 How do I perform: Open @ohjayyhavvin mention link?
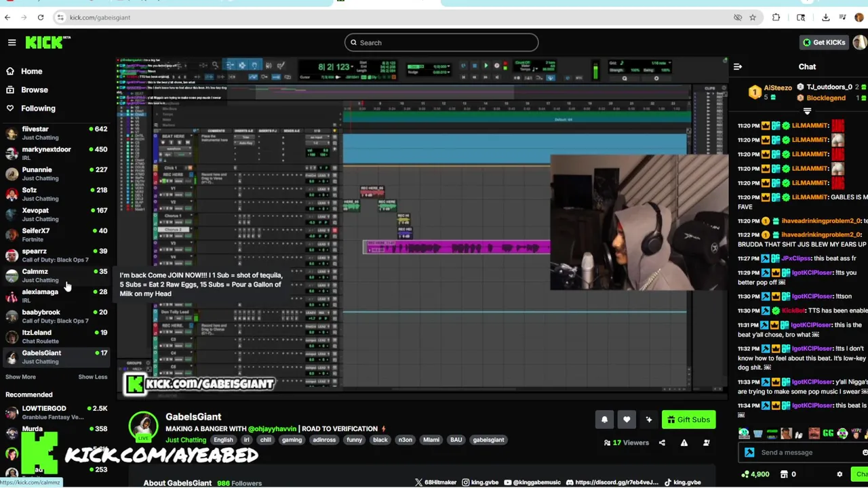[x=272, y=428]
